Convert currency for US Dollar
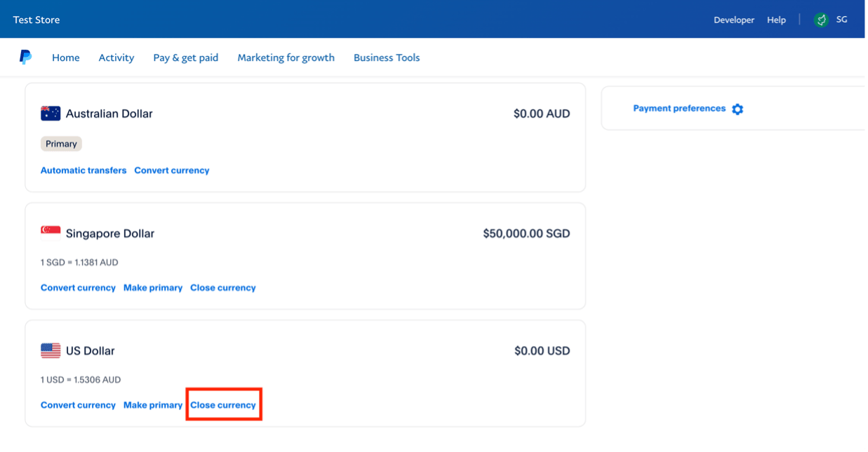The image size is (868, 452). [78, 405]
